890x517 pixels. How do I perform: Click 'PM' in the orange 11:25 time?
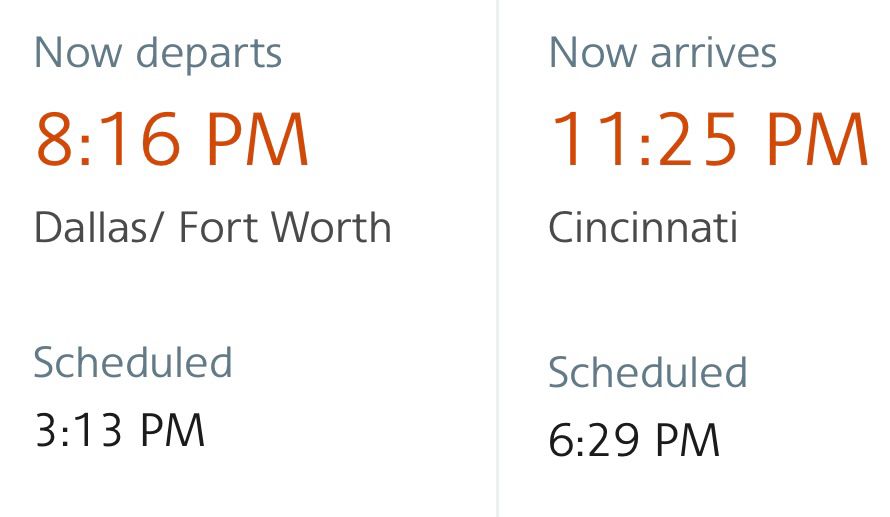(818, 139)
